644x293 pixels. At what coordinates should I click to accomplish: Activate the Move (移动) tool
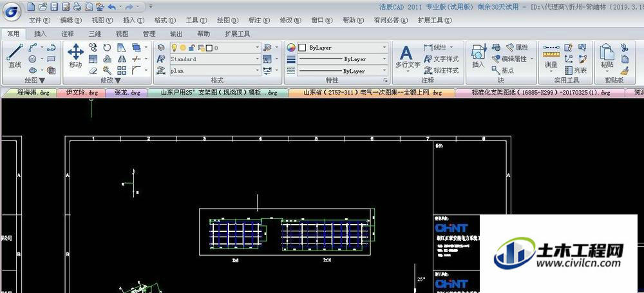pos(75,55)
